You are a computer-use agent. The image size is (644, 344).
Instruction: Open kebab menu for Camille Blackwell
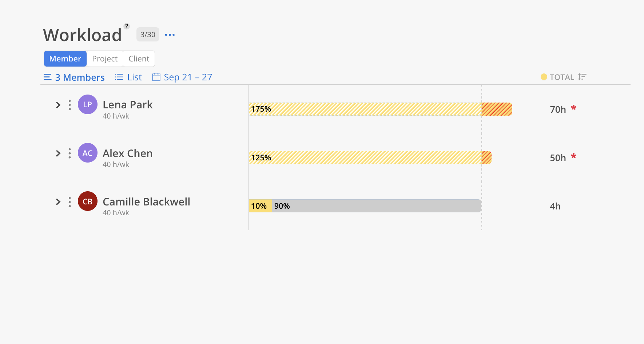(69, 202)
